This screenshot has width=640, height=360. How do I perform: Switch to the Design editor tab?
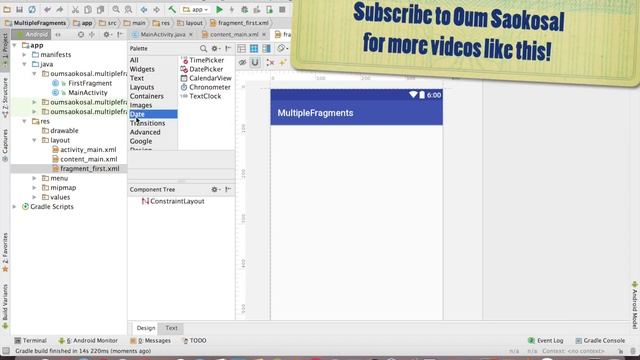click(x=146, y=328)
